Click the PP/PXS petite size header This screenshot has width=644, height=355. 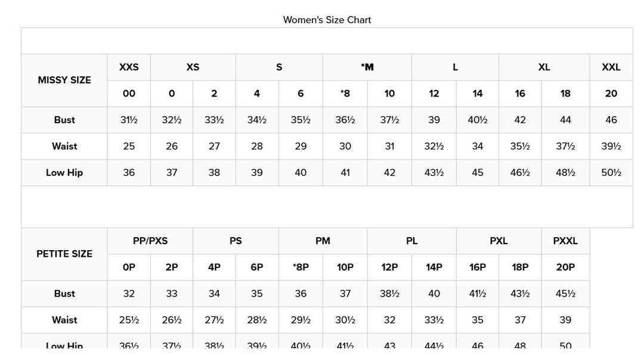pos(150,241)
